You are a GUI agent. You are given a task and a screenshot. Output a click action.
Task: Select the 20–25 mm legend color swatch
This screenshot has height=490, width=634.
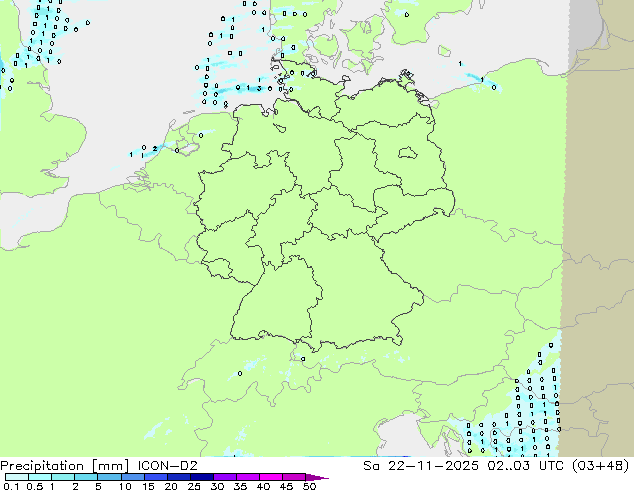coord(178,477)
